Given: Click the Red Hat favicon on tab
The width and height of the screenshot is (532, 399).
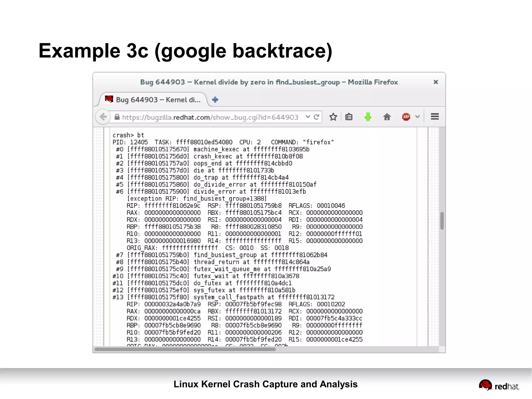Looking at the screenshot, I should (109, 99).
